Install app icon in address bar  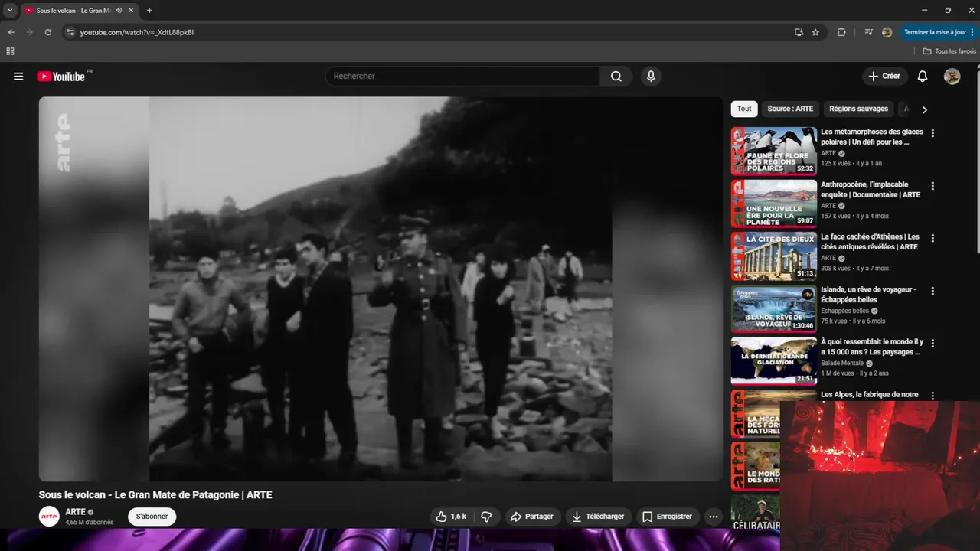[799, 32]
